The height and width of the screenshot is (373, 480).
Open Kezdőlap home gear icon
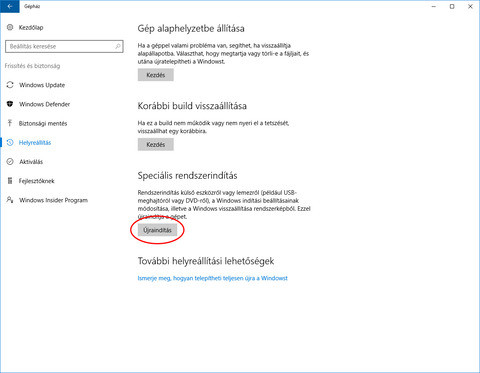pos(10,27)
